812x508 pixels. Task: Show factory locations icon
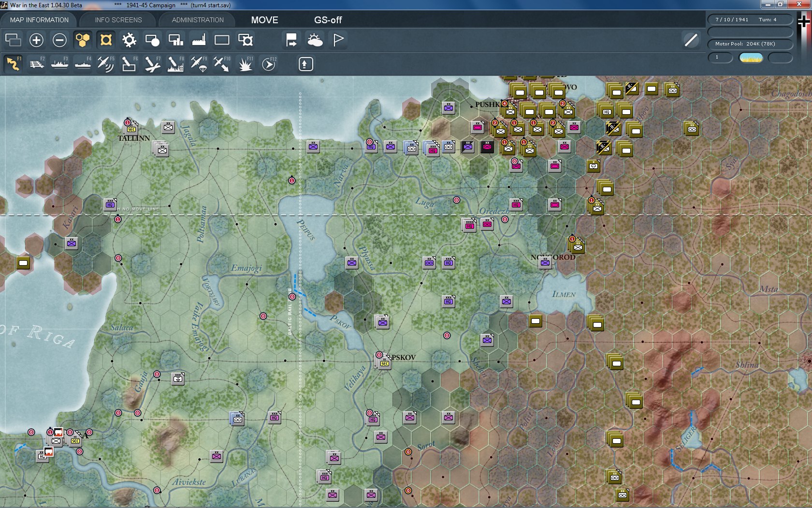(x=199, y=40)
